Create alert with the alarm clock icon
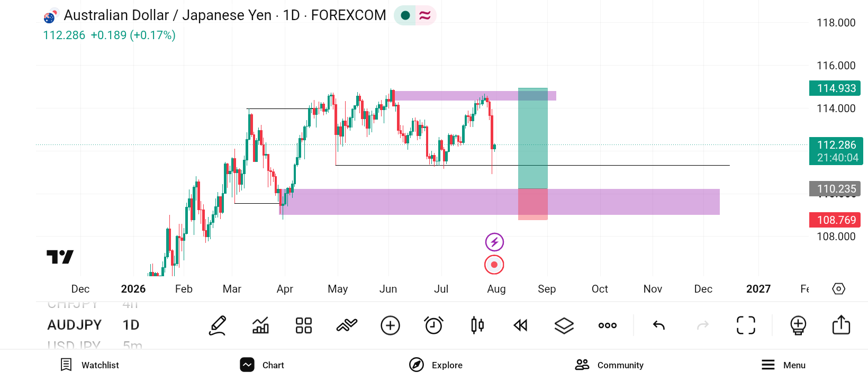 434,325
